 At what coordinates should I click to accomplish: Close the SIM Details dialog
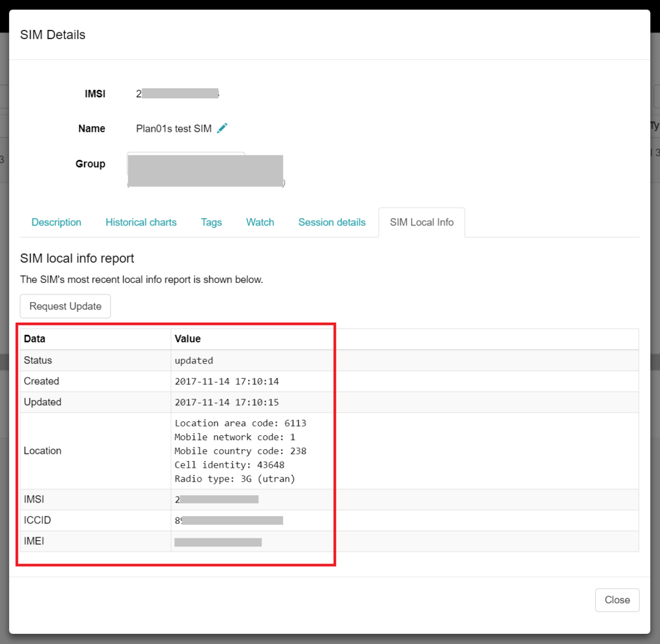coord(617,600)
